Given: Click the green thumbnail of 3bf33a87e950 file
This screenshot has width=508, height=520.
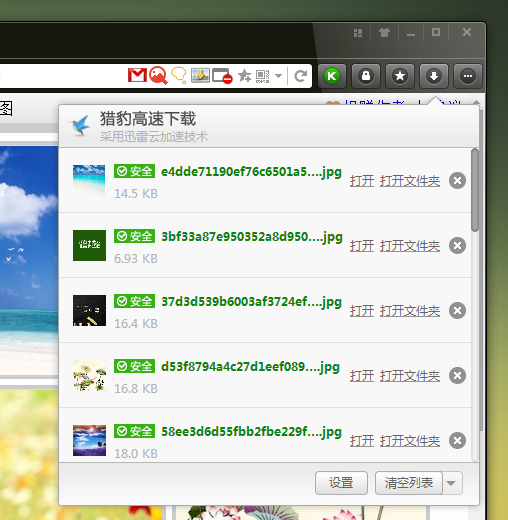Looking at the screenshot, I should [x=89, y=245].
